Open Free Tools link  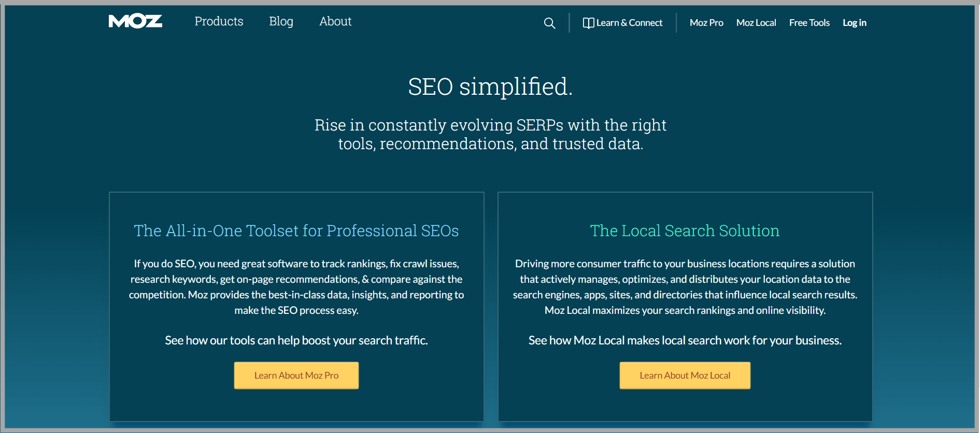(x=809, y=23)
